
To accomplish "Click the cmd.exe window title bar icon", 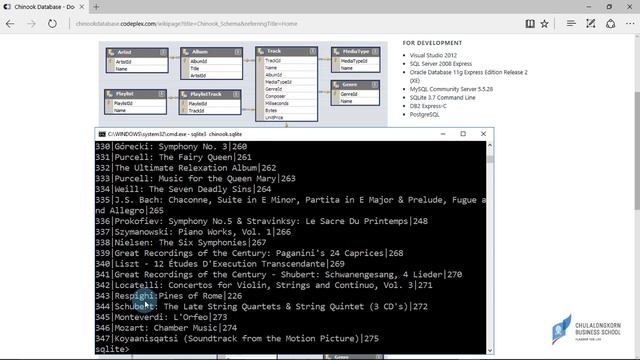I will pos(102,134).
